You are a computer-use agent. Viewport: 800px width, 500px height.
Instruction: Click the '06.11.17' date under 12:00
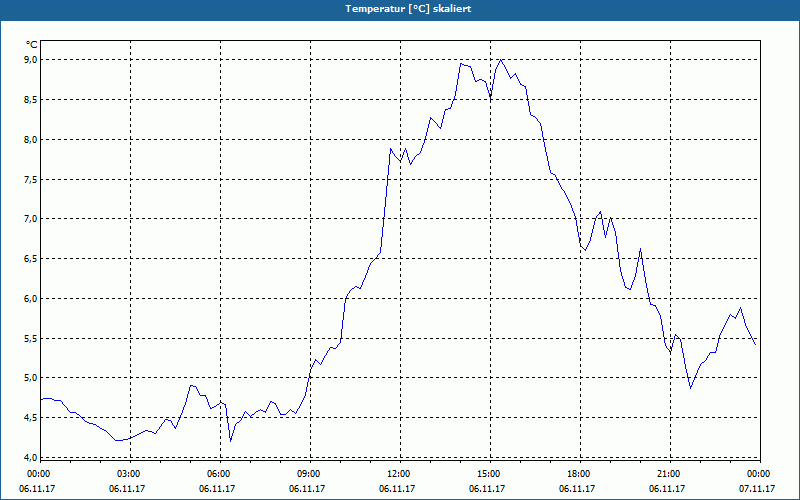click(397, 488)
